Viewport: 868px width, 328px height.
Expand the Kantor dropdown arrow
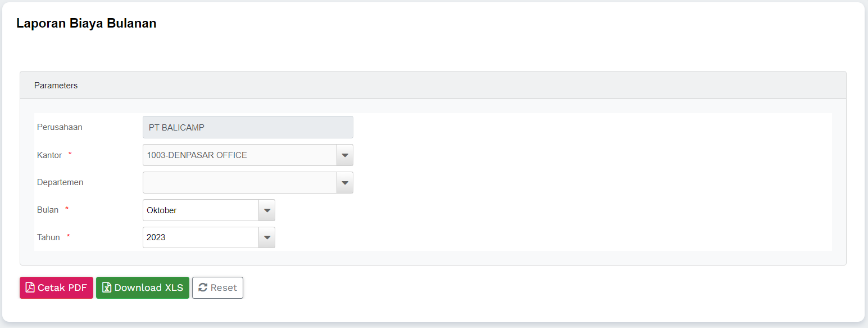pyautogui.click(x=345, y=155)
